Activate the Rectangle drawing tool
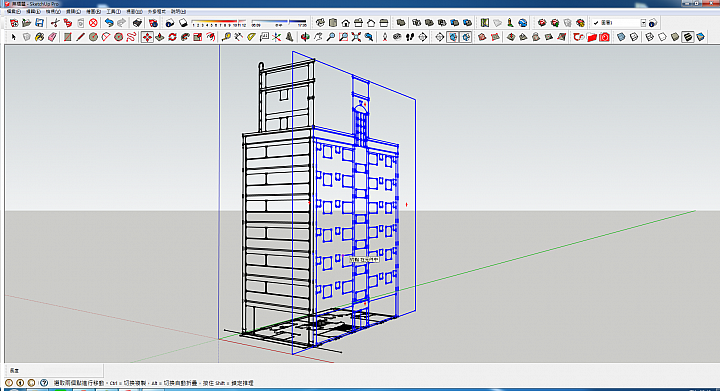The width and height of the screenshot is (720, 391). (x=68, y=37)
